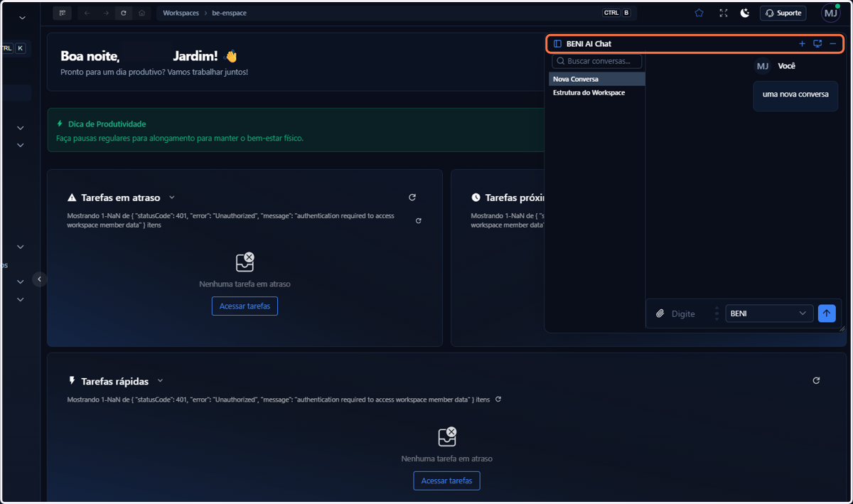Viewport: 853px width, 504px height.
Task: Toggle dark mode with the moon icon
Action: pos(745,13)
